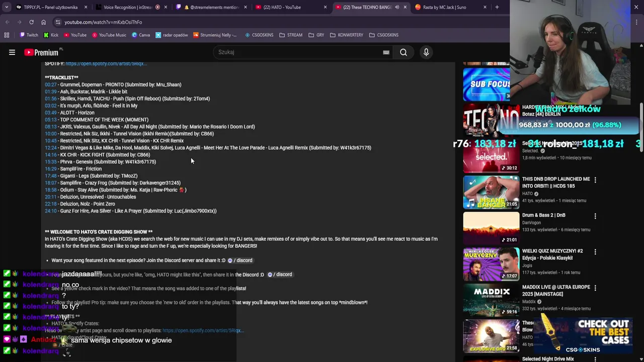Open the on-screen keyboard icon in search box
Screen dimensions: 644x362
coord(386,52)
